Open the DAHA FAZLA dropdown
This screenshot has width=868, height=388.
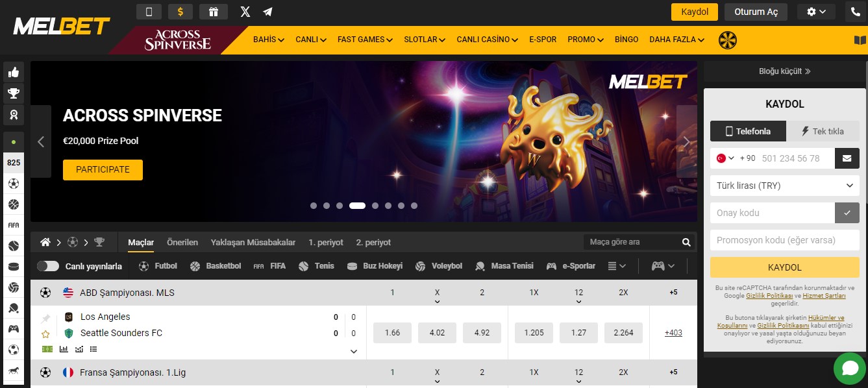(677, 40)
